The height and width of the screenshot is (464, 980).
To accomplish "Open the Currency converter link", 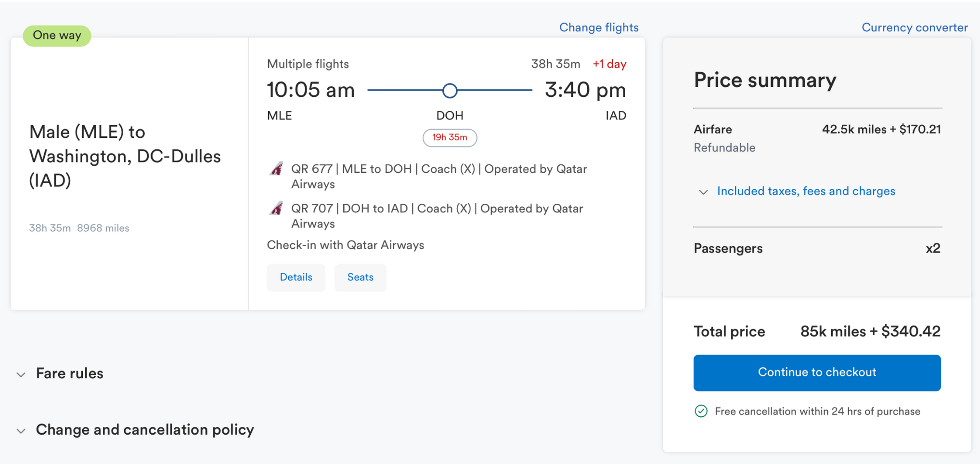I will pos(914,27).
